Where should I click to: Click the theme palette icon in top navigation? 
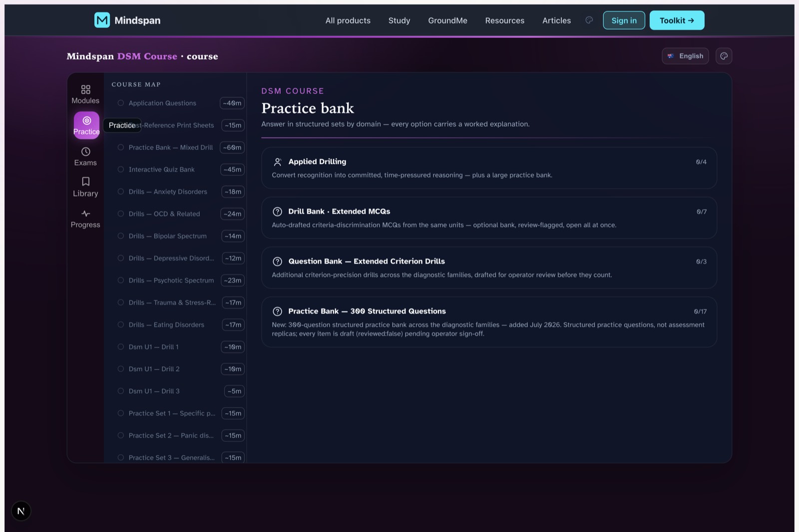pyautogui.click(x=589, y=20)
